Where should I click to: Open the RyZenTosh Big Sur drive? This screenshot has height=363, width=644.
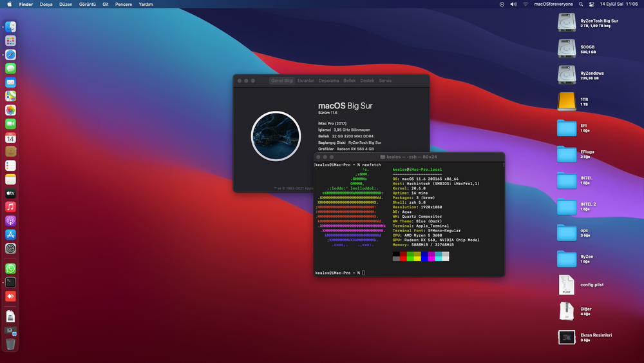pos(567,23)
